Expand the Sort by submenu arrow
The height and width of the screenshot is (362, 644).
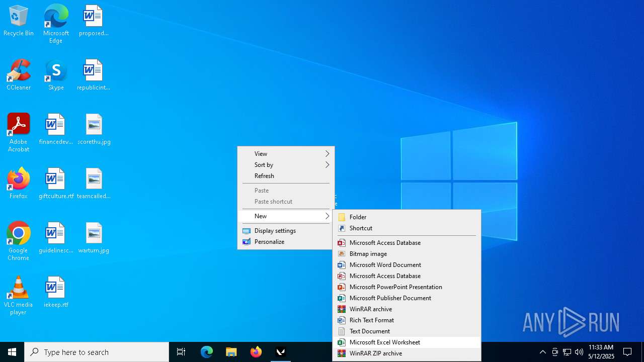(327, 165)
